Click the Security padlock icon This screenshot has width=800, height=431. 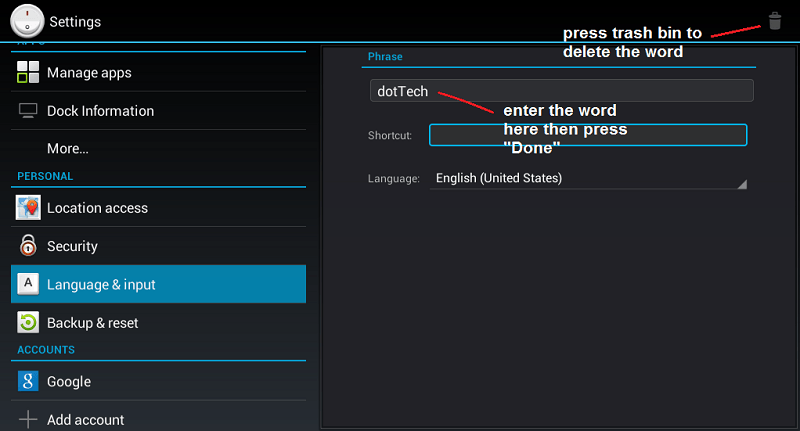(x=28, y=245)
